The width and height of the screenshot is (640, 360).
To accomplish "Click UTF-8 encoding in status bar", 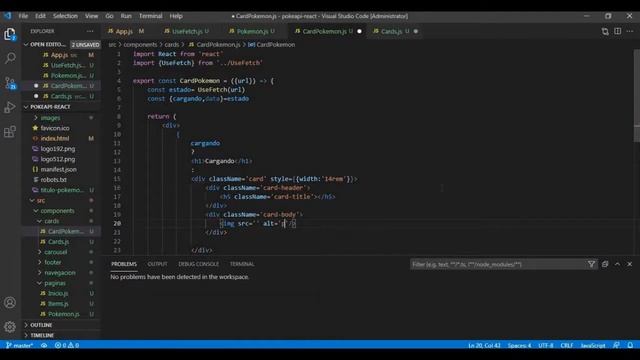I will tap(546, 345).
